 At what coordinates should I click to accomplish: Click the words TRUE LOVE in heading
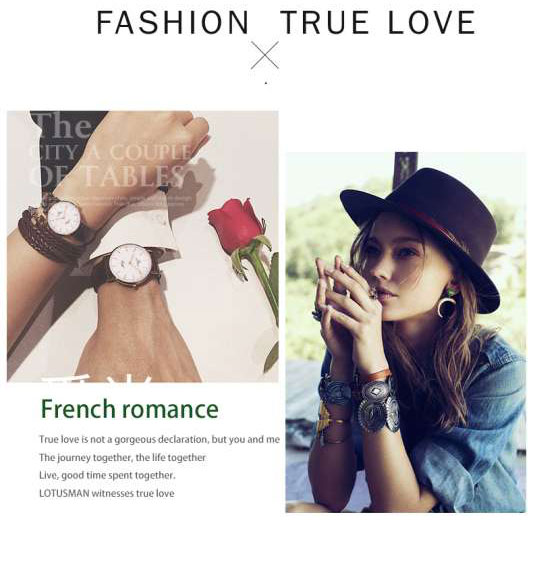click(378, 23)
